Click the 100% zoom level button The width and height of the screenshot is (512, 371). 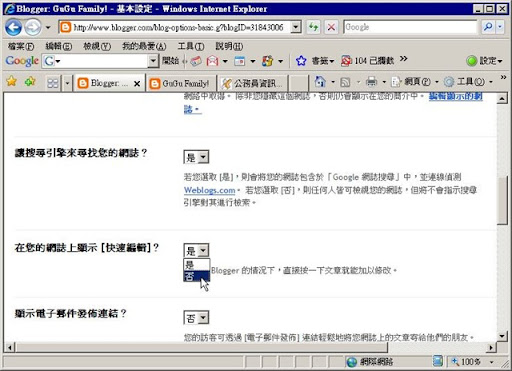[466, 362]
